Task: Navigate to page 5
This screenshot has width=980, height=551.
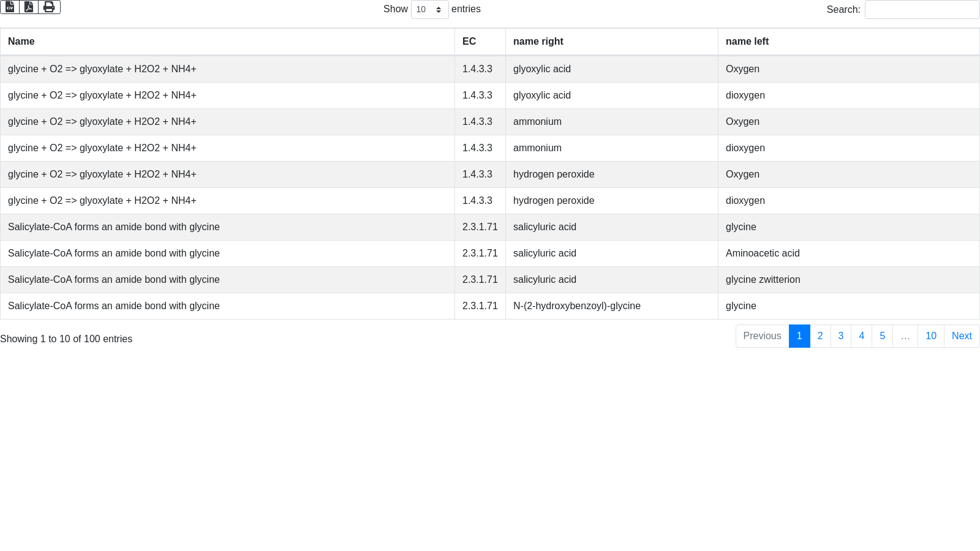Action: point(883,336)
